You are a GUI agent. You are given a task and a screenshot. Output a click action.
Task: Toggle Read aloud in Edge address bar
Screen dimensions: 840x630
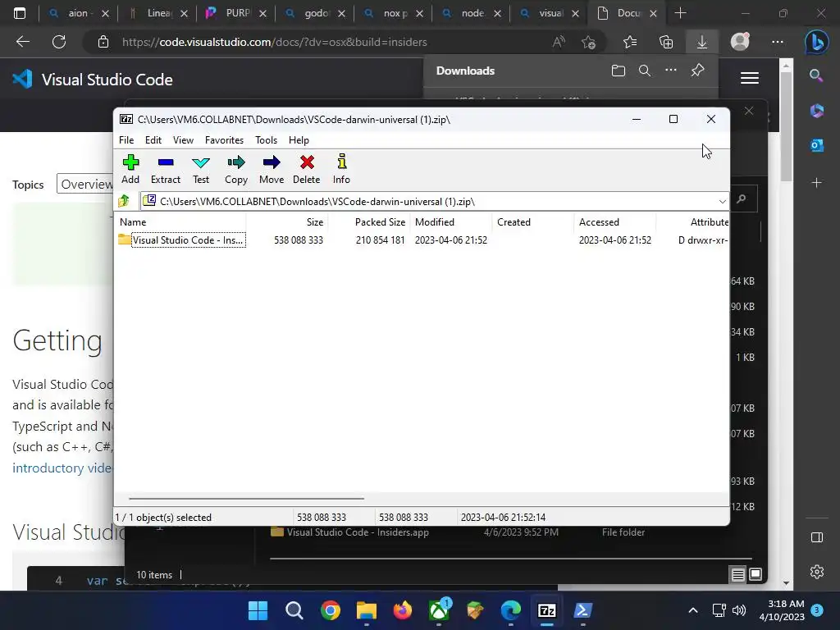pyautogui.click(x=559, y=42)
